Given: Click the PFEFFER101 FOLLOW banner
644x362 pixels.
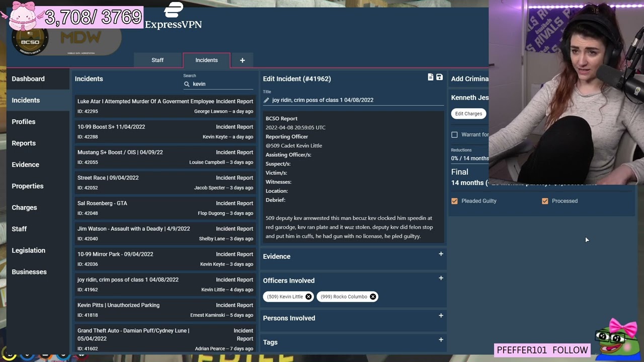Looking at the screenshot, I should click(x=542, y=350).
